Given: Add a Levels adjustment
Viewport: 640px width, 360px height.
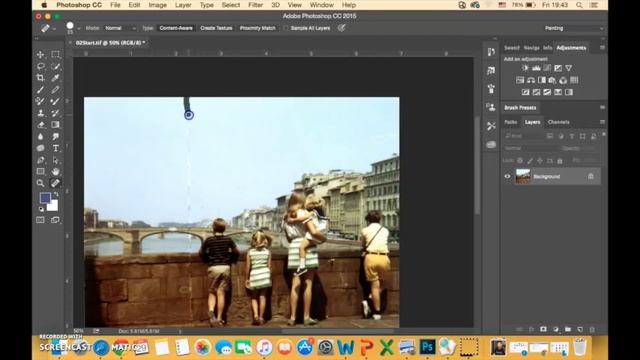Looking at the screenshot, I should click(536, 68).
